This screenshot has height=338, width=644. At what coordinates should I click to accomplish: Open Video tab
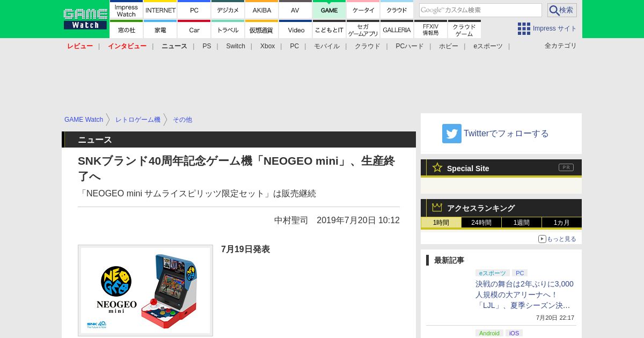coord(296,30)
